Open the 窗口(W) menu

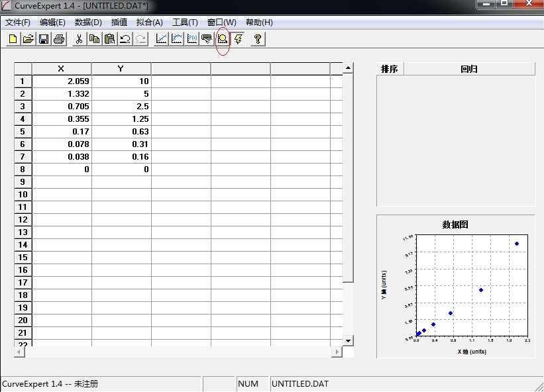click(x=222, y=23)
